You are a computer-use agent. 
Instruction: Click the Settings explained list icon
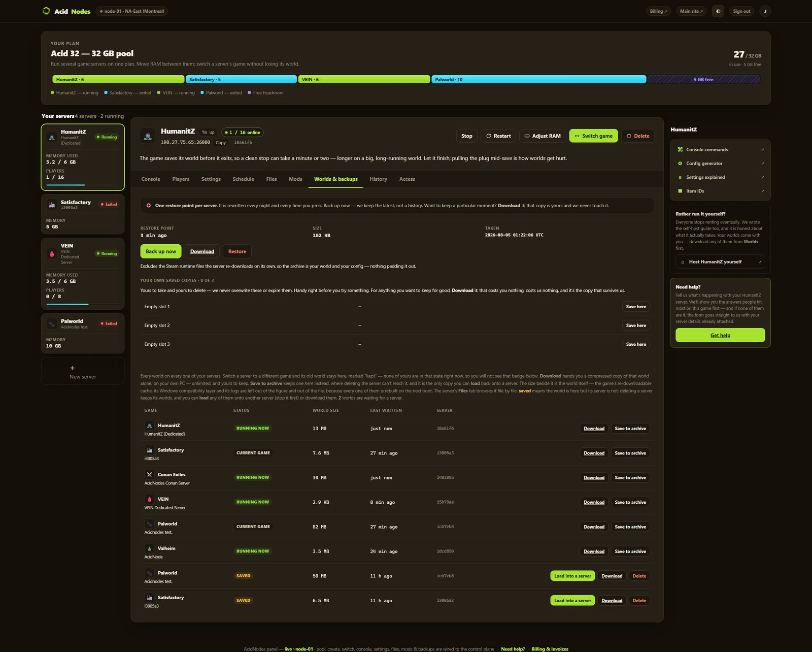680,177
